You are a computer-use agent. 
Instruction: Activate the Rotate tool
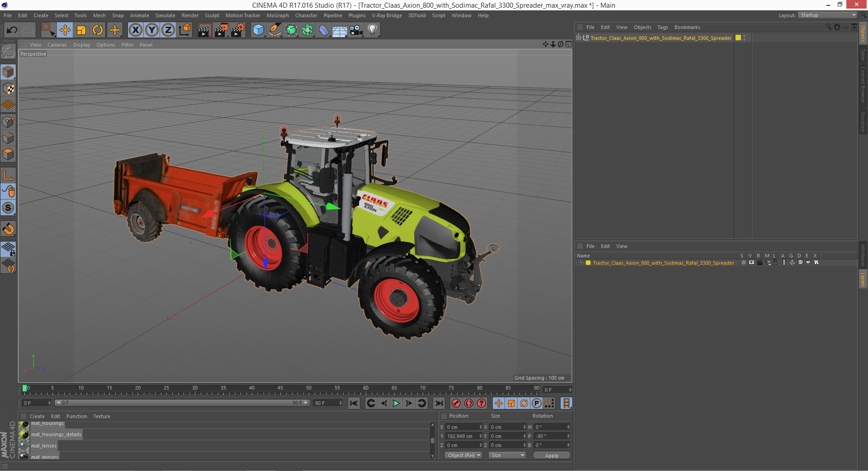click(x=98, y=30)
